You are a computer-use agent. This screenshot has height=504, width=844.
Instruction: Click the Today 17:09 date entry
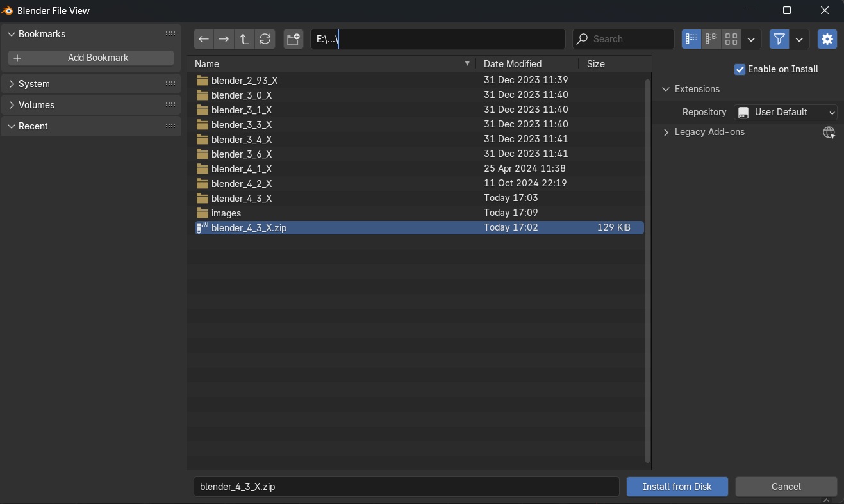511,213
